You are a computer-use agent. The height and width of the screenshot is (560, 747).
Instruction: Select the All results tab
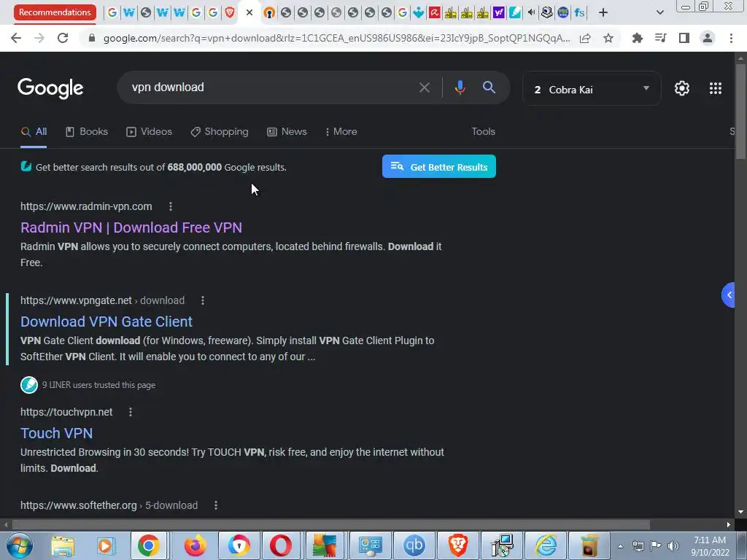pyautogui.click(x=34, y=132)
